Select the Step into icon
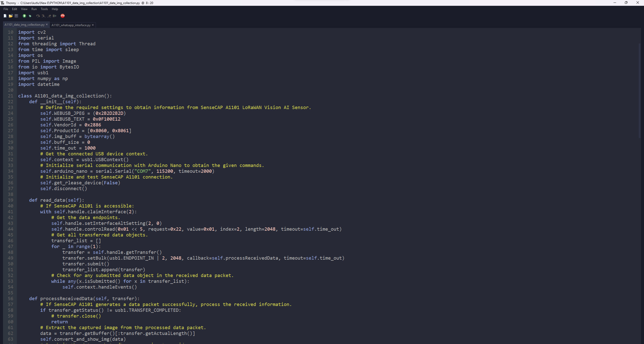This screenshot has width=644, height=344. [44, 16]
